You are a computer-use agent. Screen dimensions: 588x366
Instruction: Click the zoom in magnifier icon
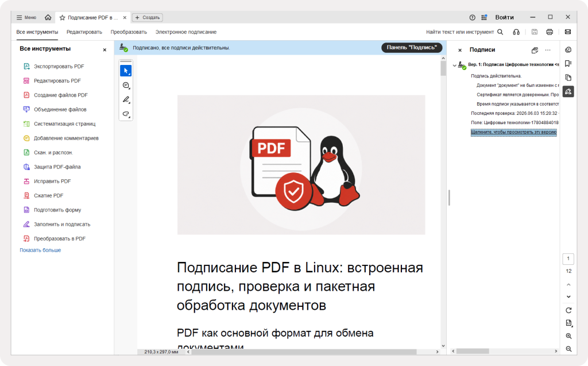coord(568,336)
